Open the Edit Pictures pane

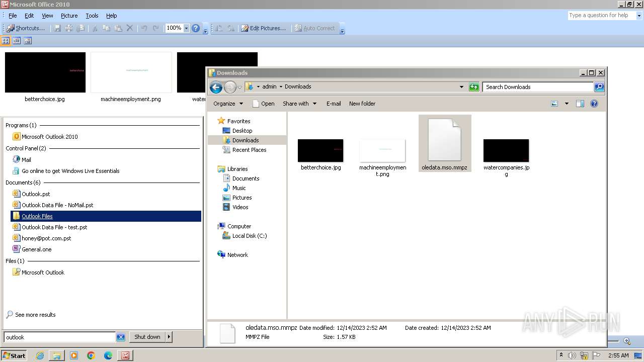263,28
